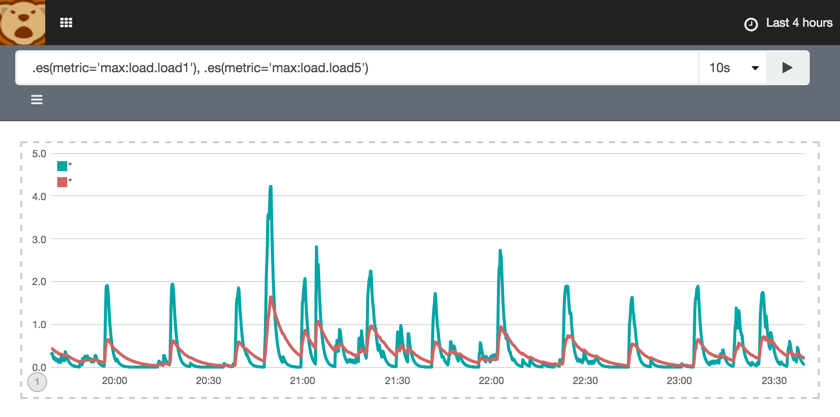Toggle the red series legend swatch
The width and height of the screenshot is (840, 417).
point(62,182)
